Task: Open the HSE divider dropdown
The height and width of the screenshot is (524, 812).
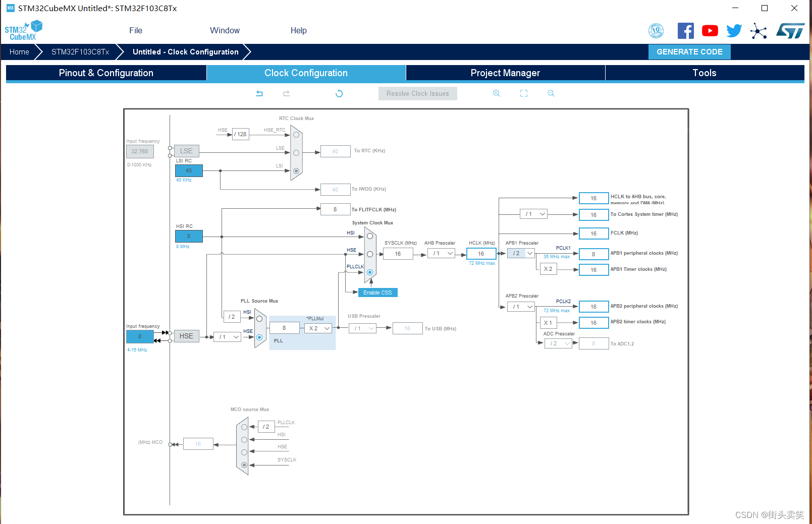Action: pos(227,337)
